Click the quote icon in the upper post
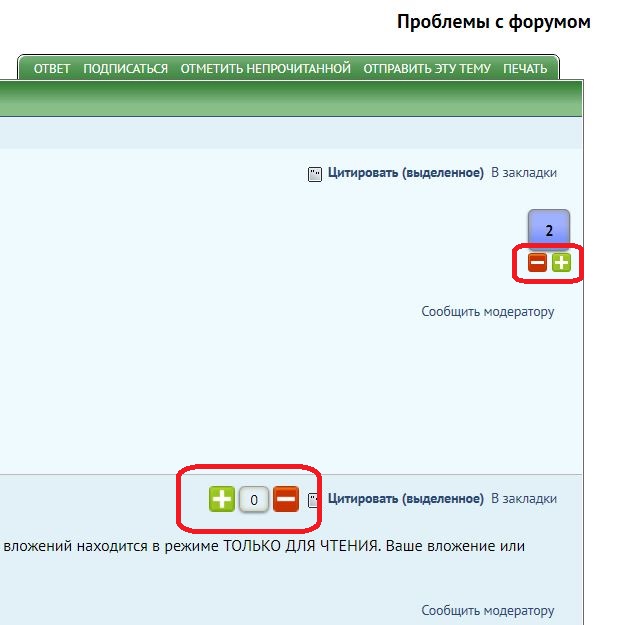630x625 pixels. pyautogui.click(x=314, y=173)
